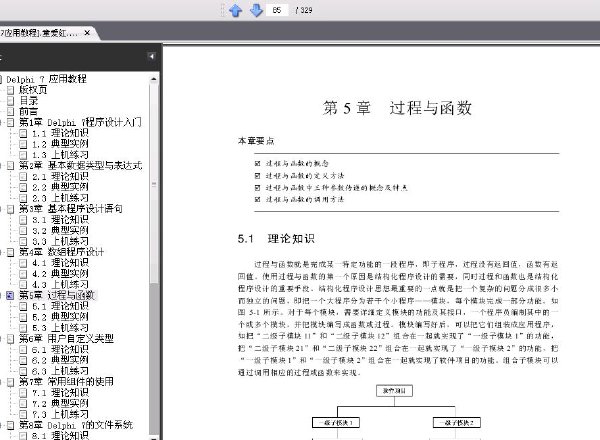Open bookmark '6.2 典型实例'

[x=60, y=360]
